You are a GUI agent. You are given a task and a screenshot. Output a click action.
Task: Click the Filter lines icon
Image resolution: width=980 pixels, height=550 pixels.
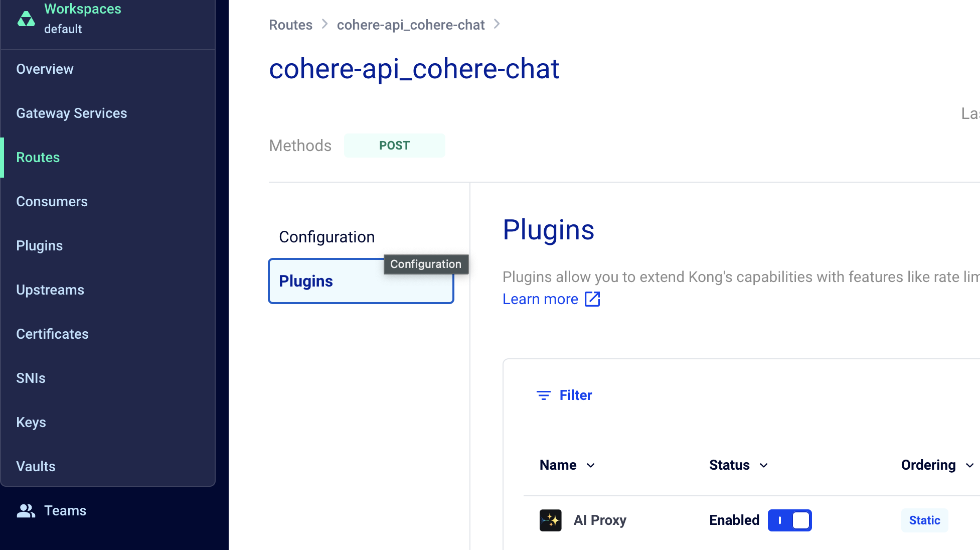click(x=543, y=395)
